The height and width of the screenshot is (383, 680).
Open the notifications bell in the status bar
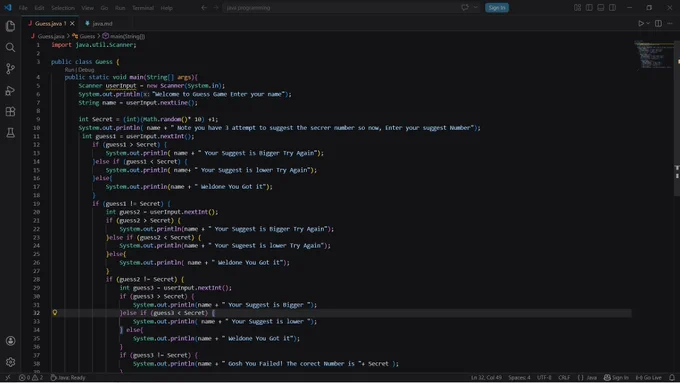(x=672, y=378)
